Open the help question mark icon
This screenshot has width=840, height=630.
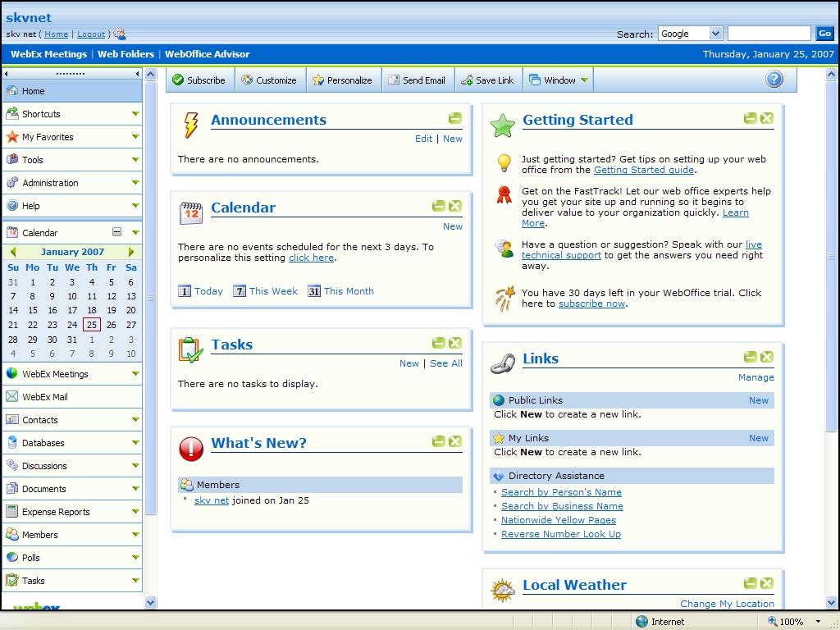pyautogui.click(x=774, y=80)
